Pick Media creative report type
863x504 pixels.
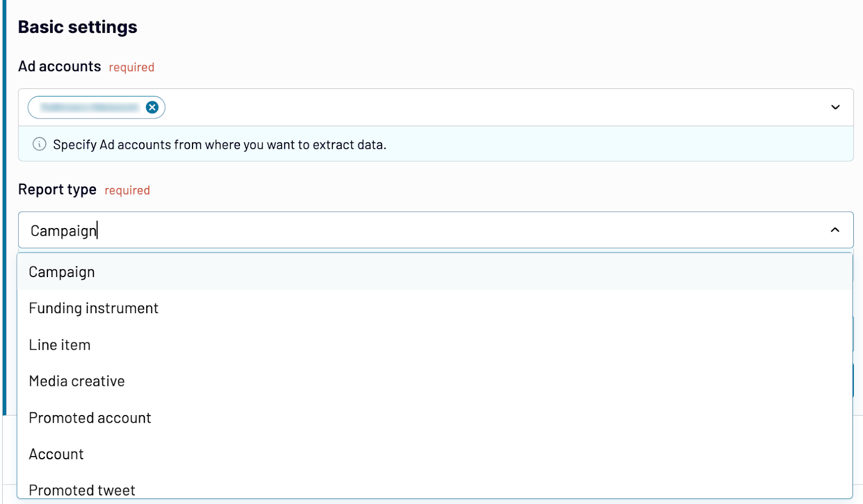pos(435,381)
